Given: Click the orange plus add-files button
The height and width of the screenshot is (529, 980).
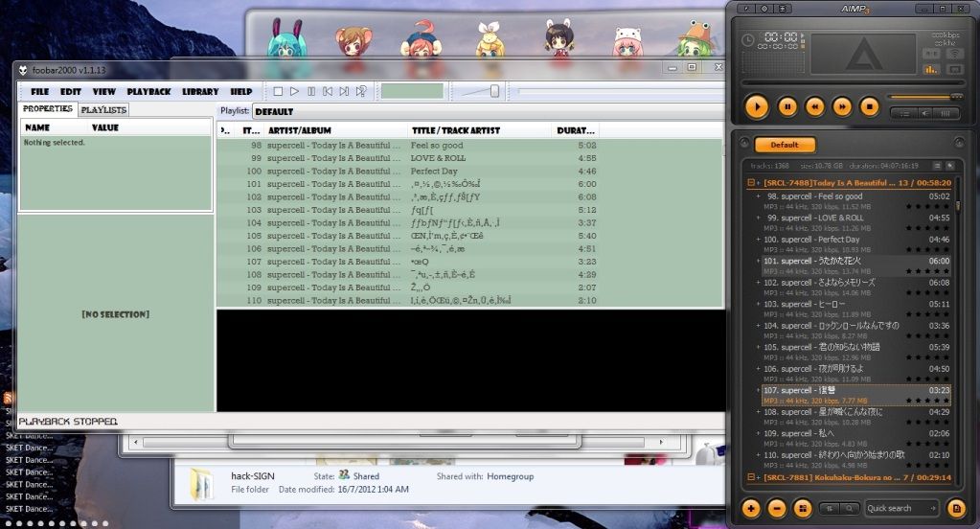Looking at the screenshot, I should click(752, 508).
